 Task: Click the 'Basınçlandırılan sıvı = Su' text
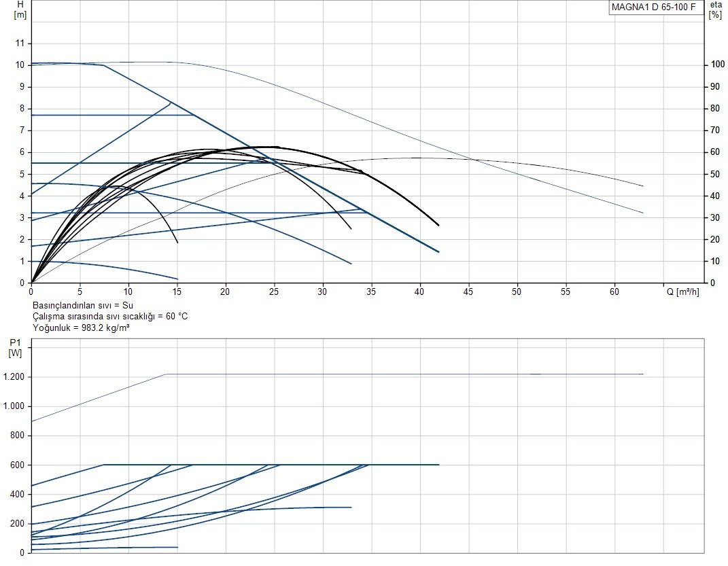tap(83, 305)
